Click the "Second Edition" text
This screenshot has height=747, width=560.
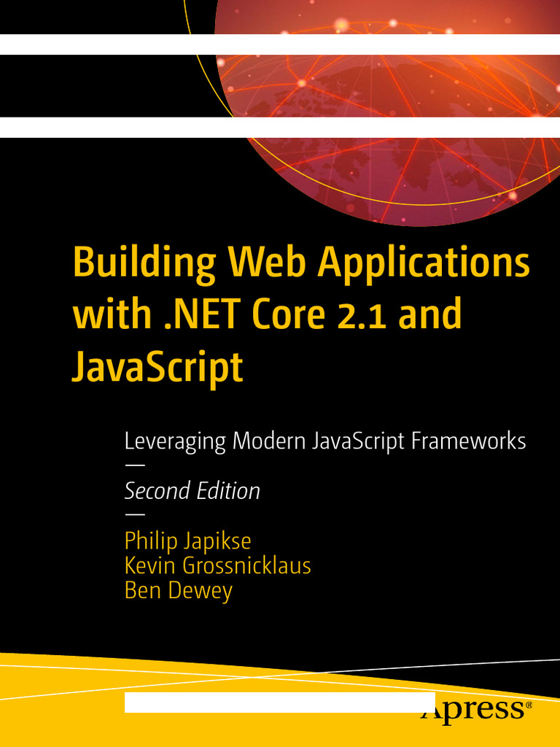coord(192,491)
